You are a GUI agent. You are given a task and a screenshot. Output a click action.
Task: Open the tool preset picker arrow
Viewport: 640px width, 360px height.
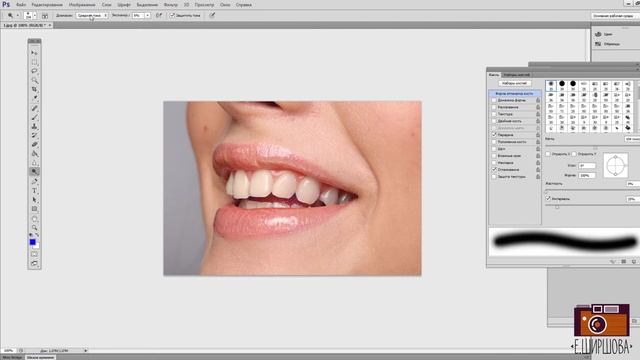pos(18,15)
